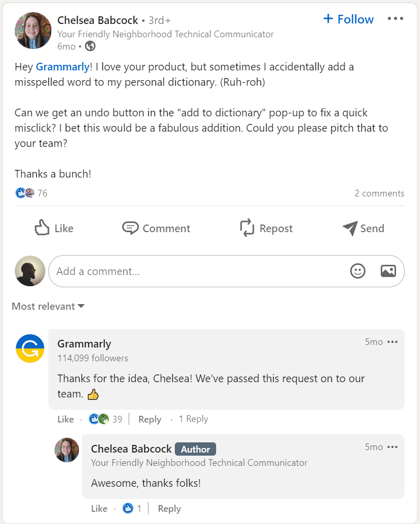Screen dimensions: 420x524
Task: Open three-dot menu on Grammarly's comment
Action: point(392,342)
